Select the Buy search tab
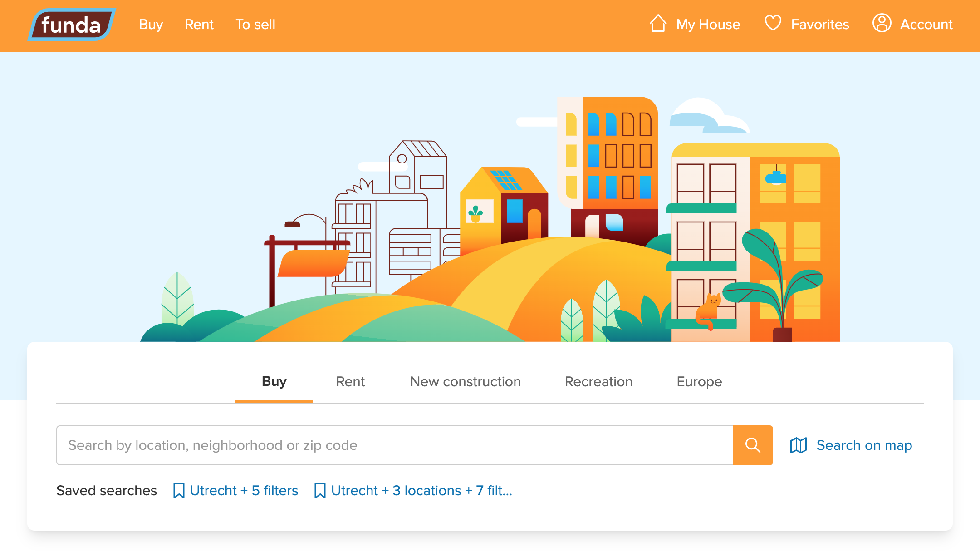The width and height of the screenshot is (980, 552). [274, 382]
